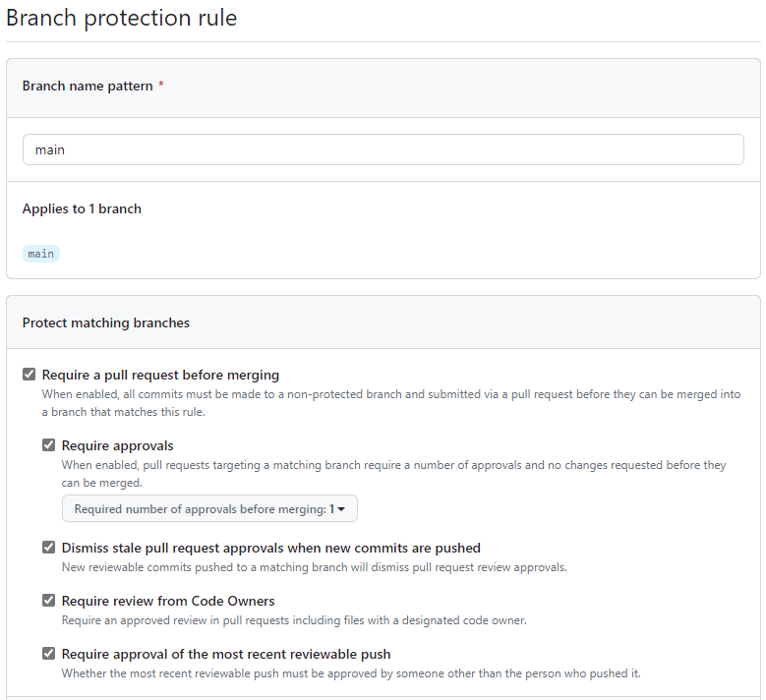Screen dimensions: 766x700
Task: Click the Require review from Code Owners label
Action: point(168,601)
